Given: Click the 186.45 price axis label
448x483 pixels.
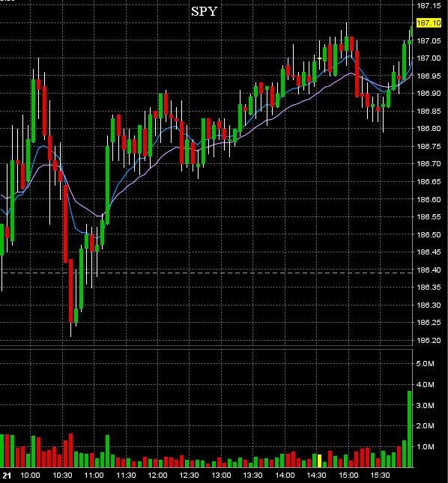Looking at the screenshot, I should [x=429, y=252].
